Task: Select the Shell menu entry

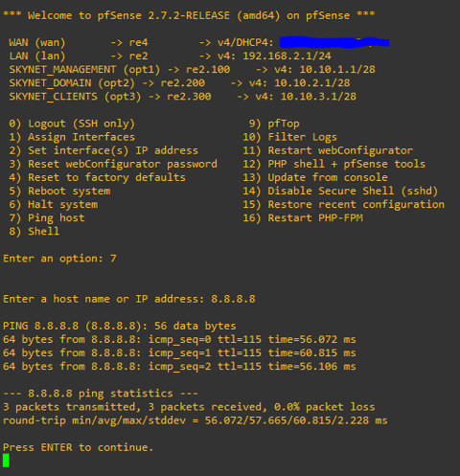Action: (34, 232)
